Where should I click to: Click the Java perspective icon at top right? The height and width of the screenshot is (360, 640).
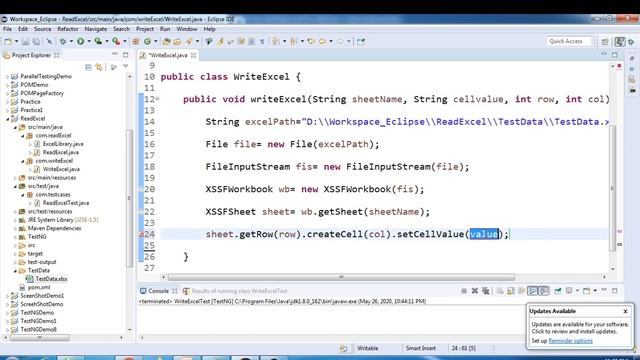[x=620, y=42]
